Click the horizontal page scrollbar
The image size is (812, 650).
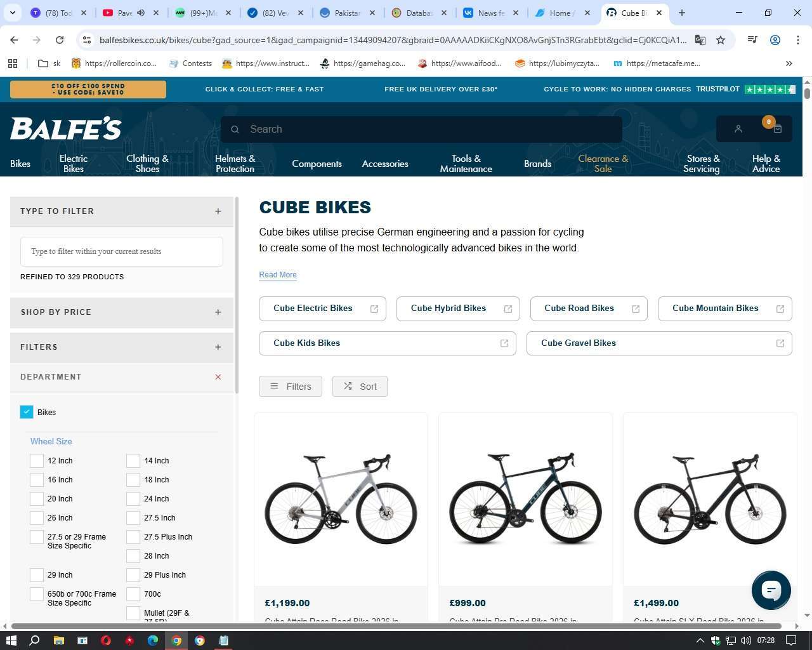point(396,627)
